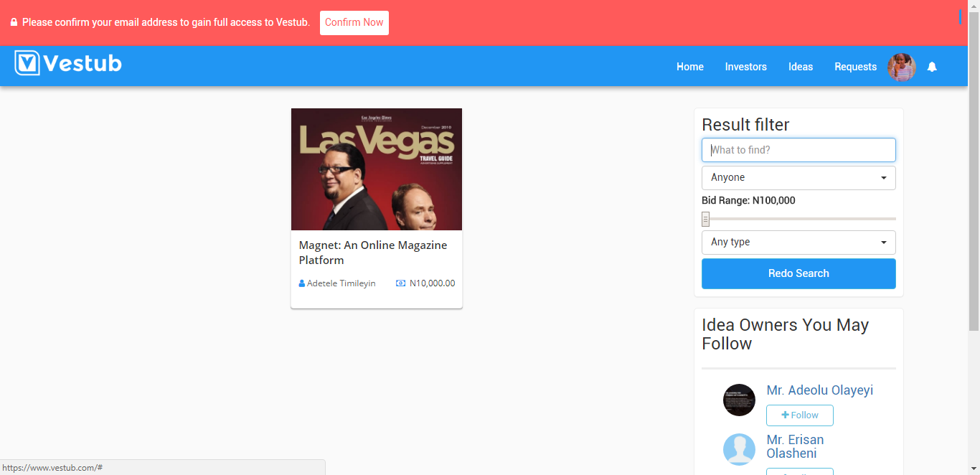Viewport: 980px width, 475px height.
Task: Click Confirm Now button
Action: pyautogui.click(x=354, y=22)
